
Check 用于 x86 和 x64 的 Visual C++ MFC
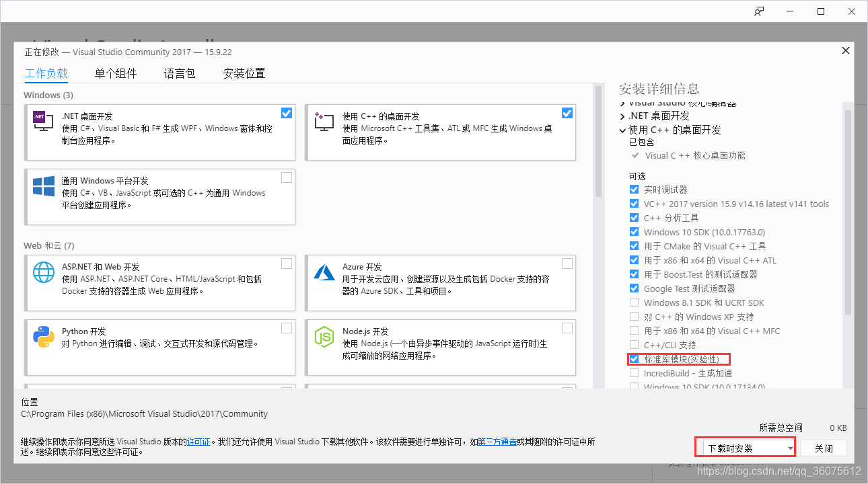click(x=634, y=331)
